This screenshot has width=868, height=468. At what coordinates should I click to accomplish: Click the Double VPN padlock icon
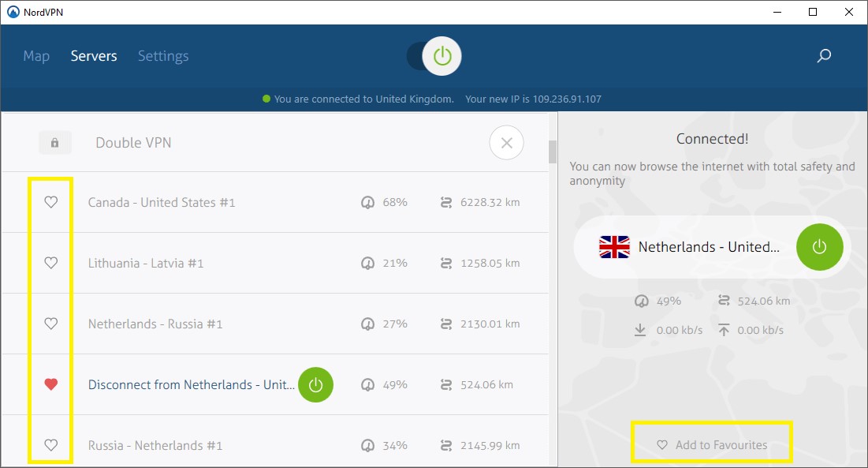pos(55,143)
